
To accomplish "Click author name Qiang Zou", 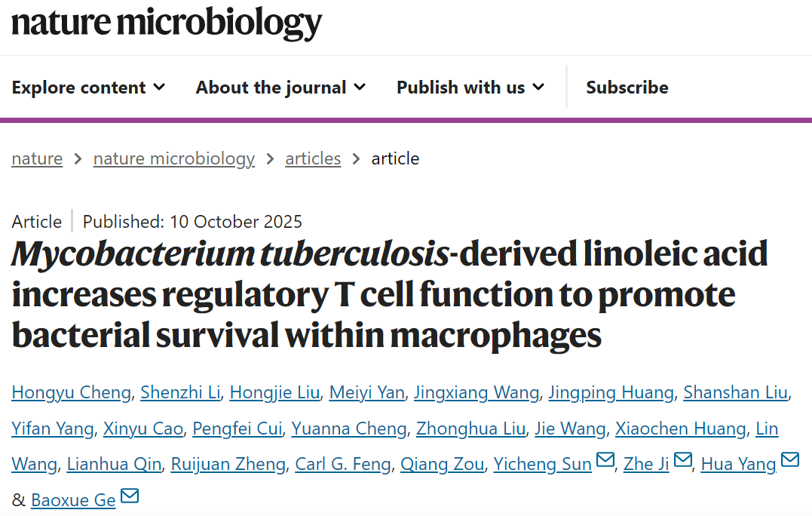I will point(442,464).
